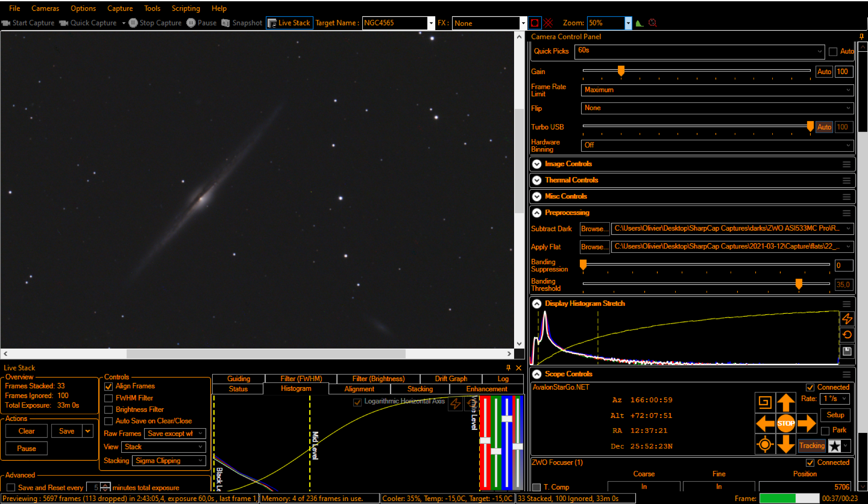Close the Live Stack panel

click(518, 368)
